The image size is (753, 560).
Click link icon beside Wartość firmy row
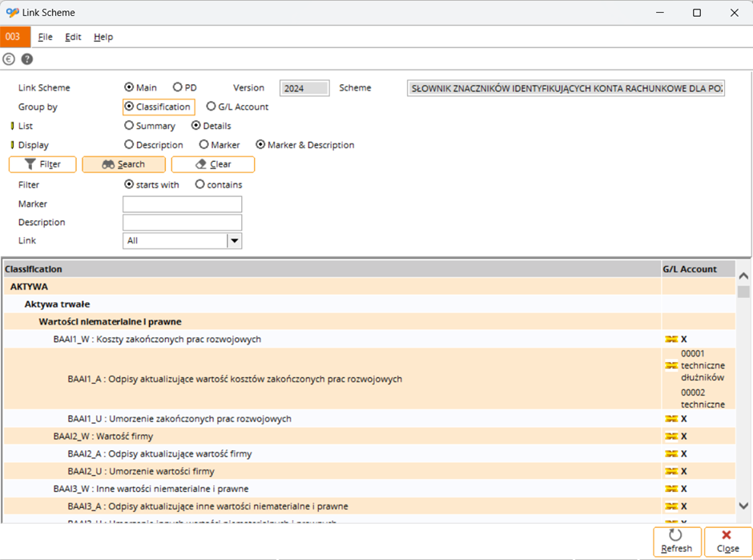click(x=671, y=437)
